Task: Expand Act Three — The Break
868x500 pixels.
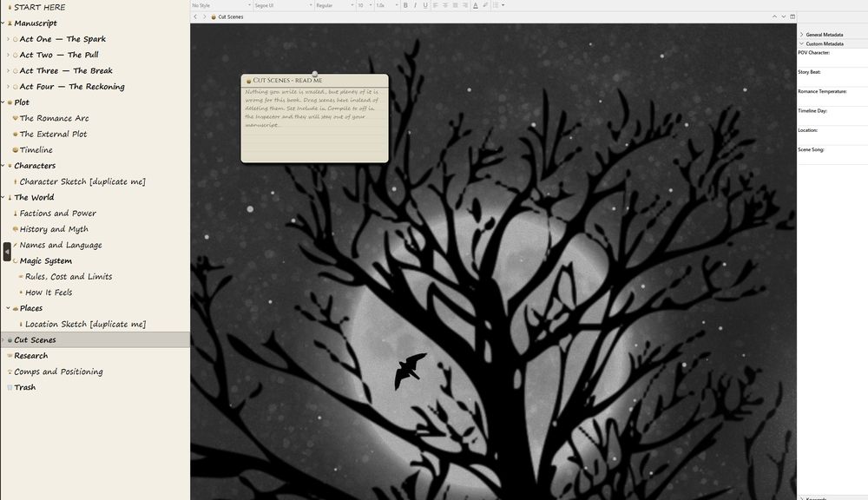Action: pos(8,71)
